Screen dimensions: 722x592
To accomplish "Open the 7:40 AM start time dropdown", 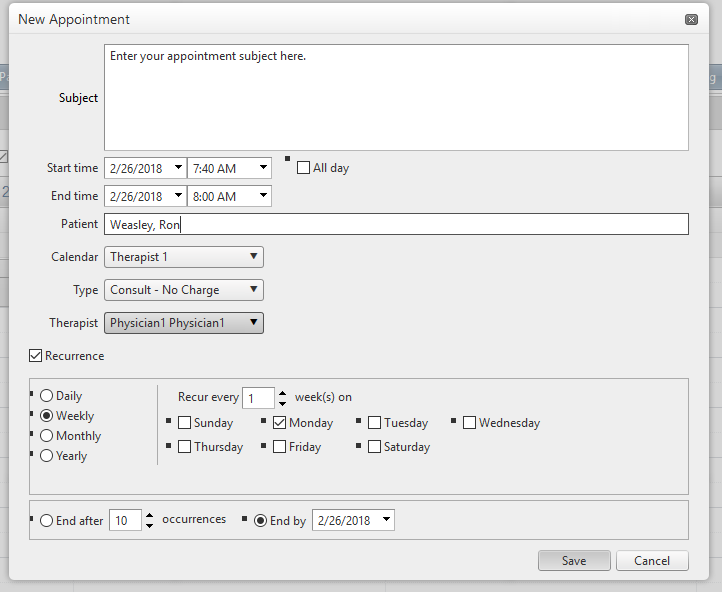I will (x=263, y=168).
